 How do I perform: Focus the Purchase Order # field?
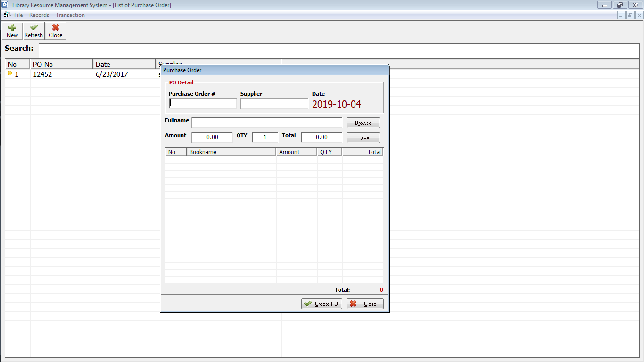[203, 104]
